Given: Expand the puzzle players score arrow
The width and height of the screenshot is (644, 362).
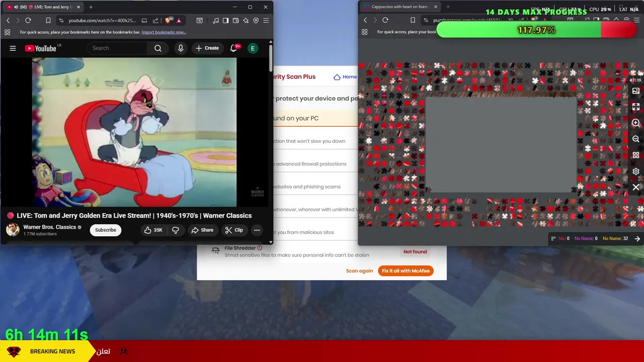Looking at the screenshot, I should [637, 239].
